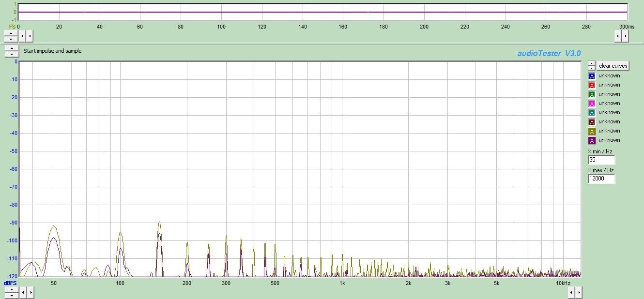Click bottom-left down arrow under dBFS label
The height and width of the screenshot is (299, 644).
tap(12, 295)
